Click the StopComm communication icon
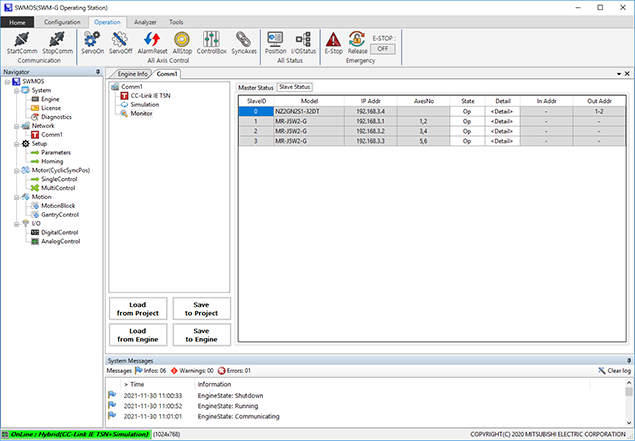 58,39
